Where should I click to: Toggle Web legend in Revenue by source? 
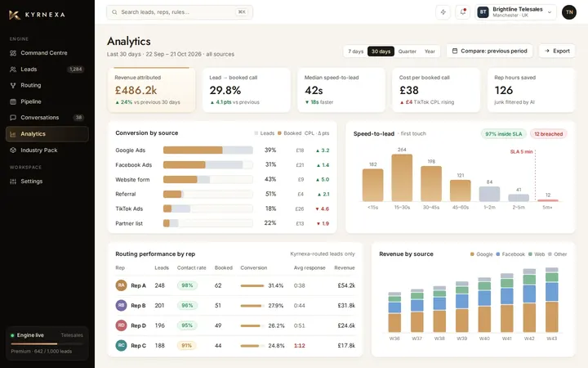tap(537, 254)
